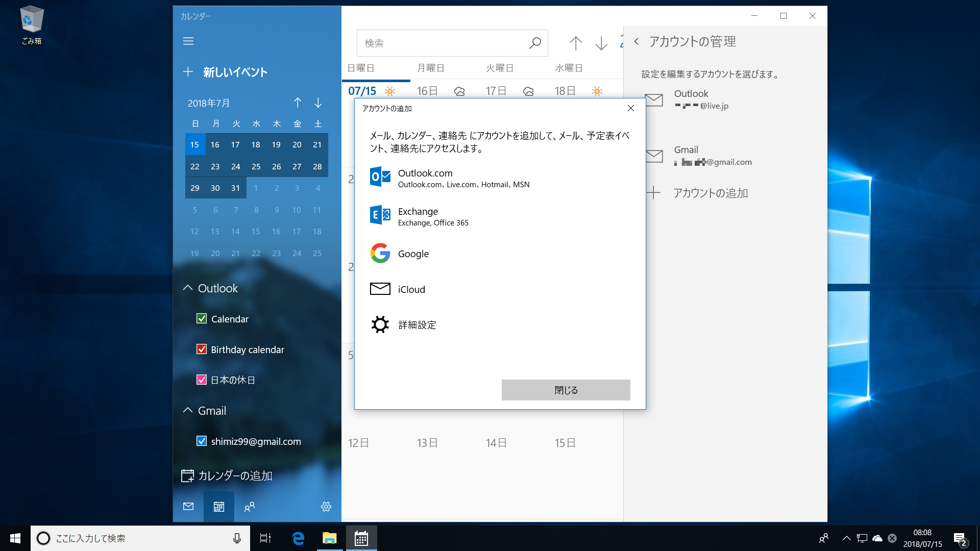Select Google account type
This screenshot has width=980, height=551.
coord(413,254)
